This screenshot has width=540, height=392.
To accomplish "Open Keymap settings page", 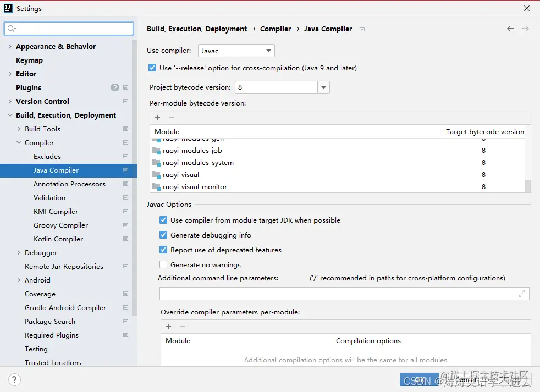I will point(29,60).
